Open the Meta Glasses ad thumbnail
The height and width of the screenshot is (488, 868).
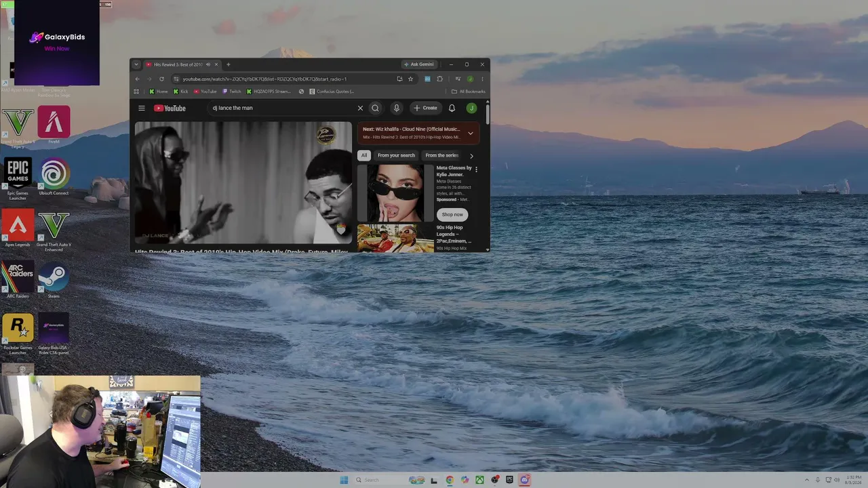[x=395, y=193]
